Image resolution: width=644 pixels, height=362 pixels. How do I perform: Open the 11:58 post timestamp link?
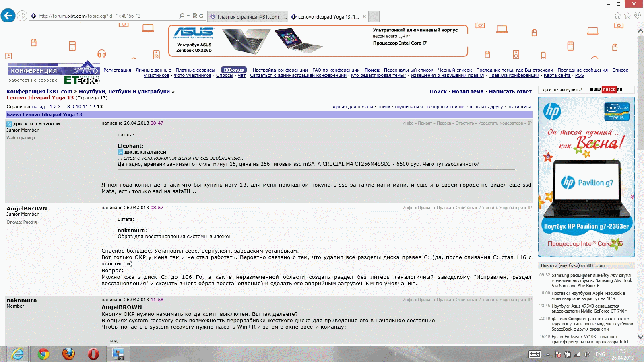[x=157, y=300]
